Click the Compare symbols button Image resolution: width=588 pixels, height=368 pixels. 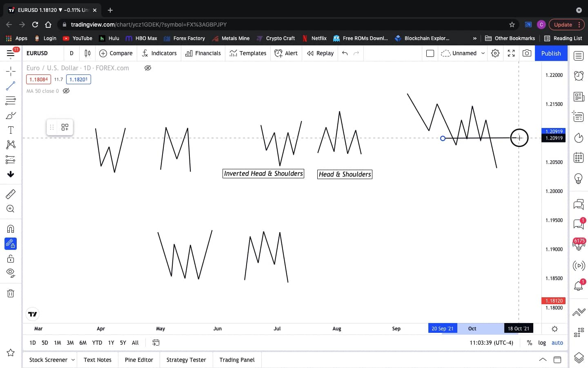click(x=116, y=53)
